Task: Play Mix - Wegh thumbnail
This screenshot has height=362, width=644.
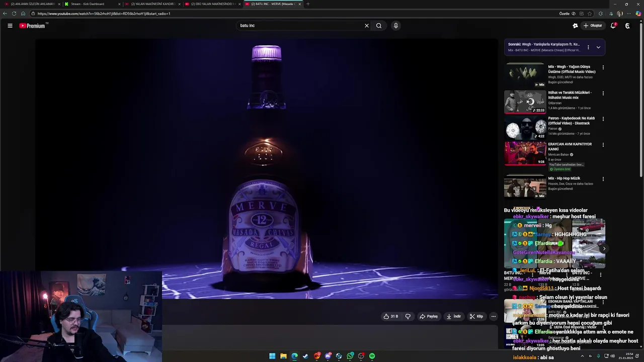Action: point(525,75)
